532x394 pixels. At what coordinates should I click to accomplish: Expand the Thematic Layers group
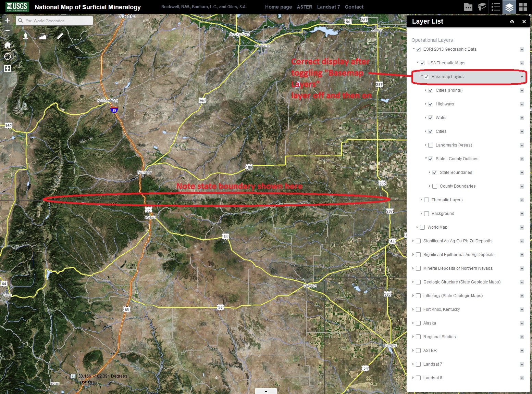[421, 200]
